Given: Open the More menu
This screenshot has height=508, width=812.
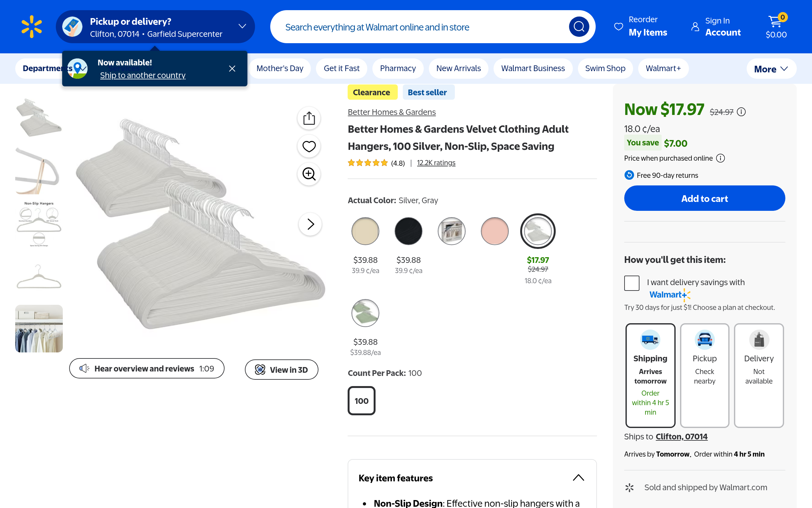Looking at the screenshot, I should pyautogui.click(x=771, y=69).
